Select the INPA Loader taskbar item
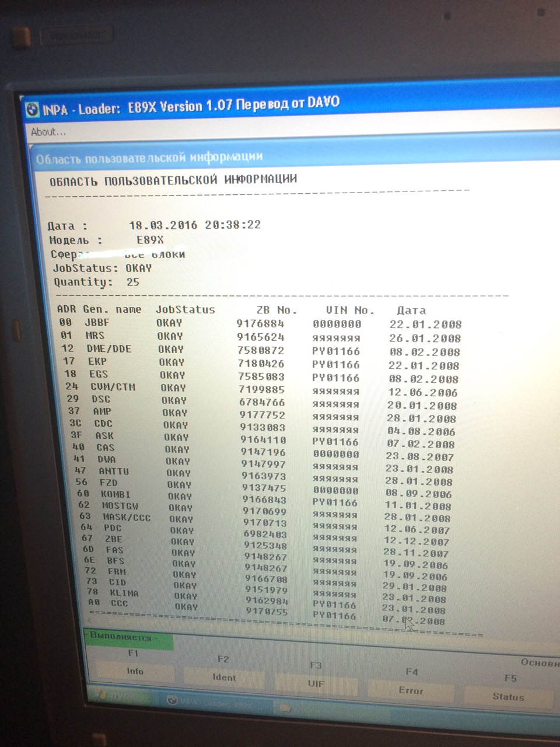Screen dimensions: 560x747 [x=216, y=703]
